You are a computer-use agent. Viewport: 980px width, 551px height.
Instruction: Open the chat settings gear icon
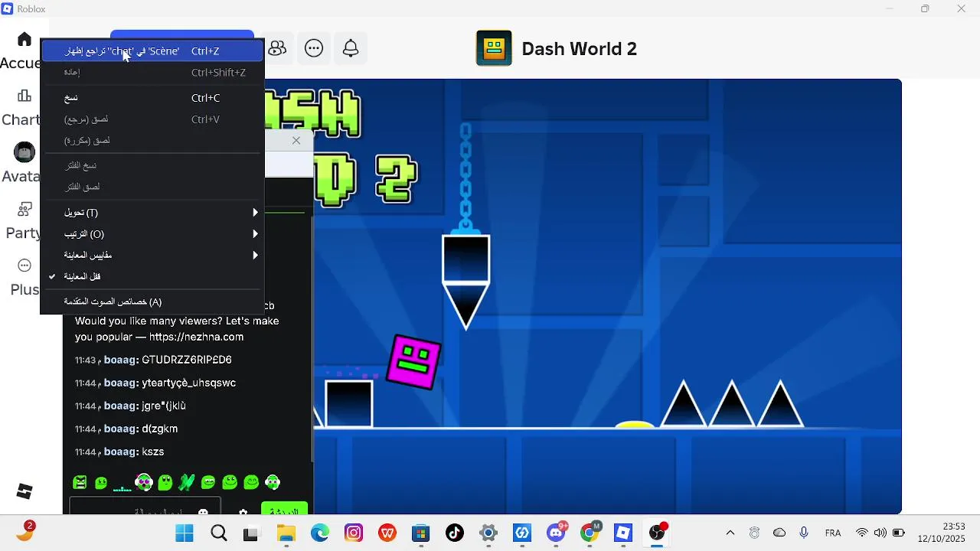pos(243,512)
